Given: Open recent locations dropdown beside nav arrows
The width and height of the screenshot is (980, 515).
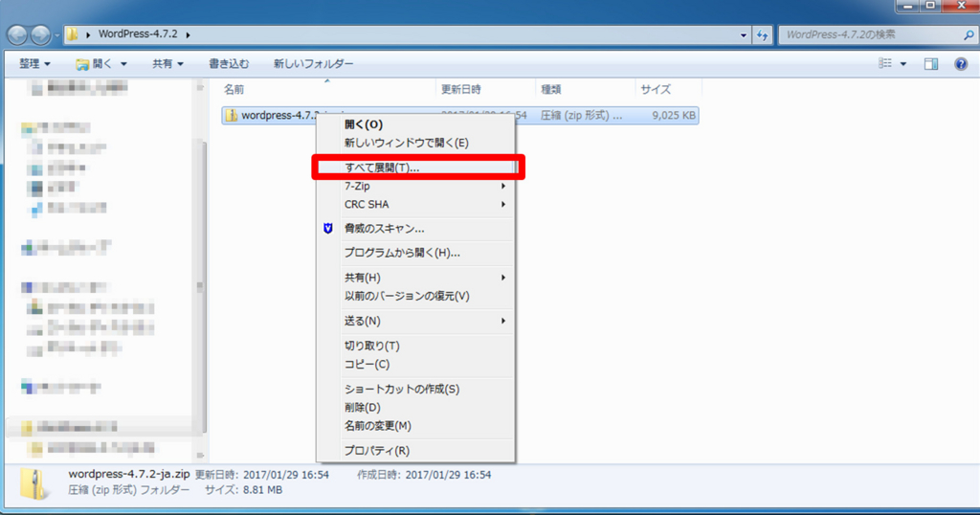Looking at the screenshot, I should [x=56, y=35].
